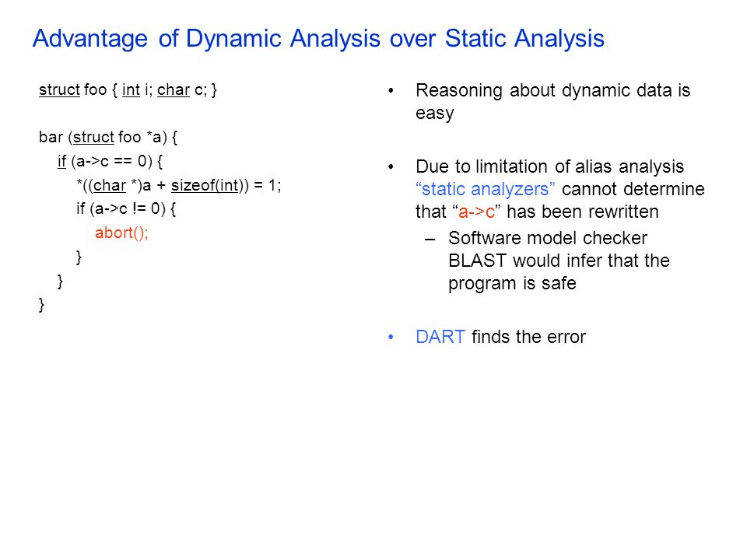Click the bullet dot before 'Reasoning about'

[x=391, y=90]
